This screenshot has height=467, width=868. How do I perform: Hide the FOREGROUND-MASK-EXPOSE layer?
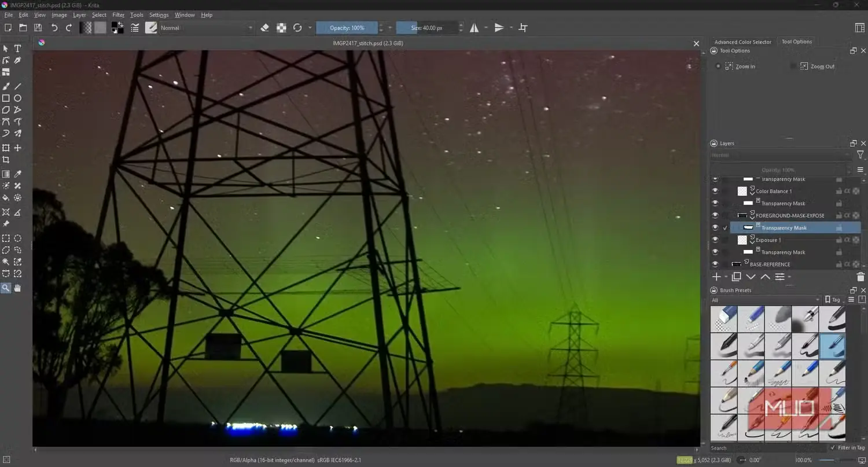[x=715, y=215]
